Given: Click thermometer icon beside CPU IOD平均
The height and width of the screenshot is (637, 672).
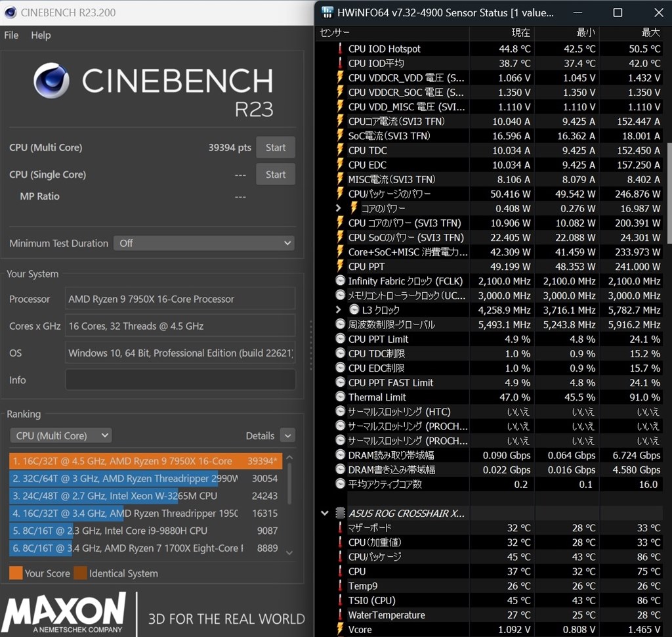Looking at the screenshot, I should tap(341, 63).
